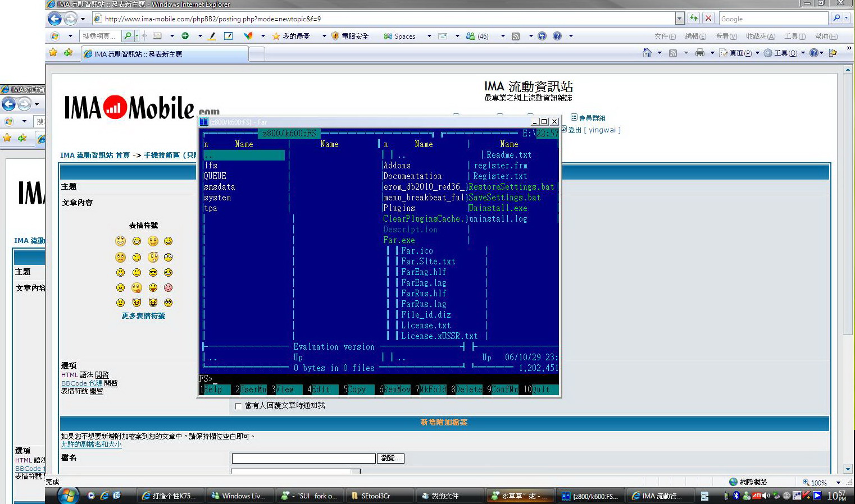Click the Refresh page icon

694,19
